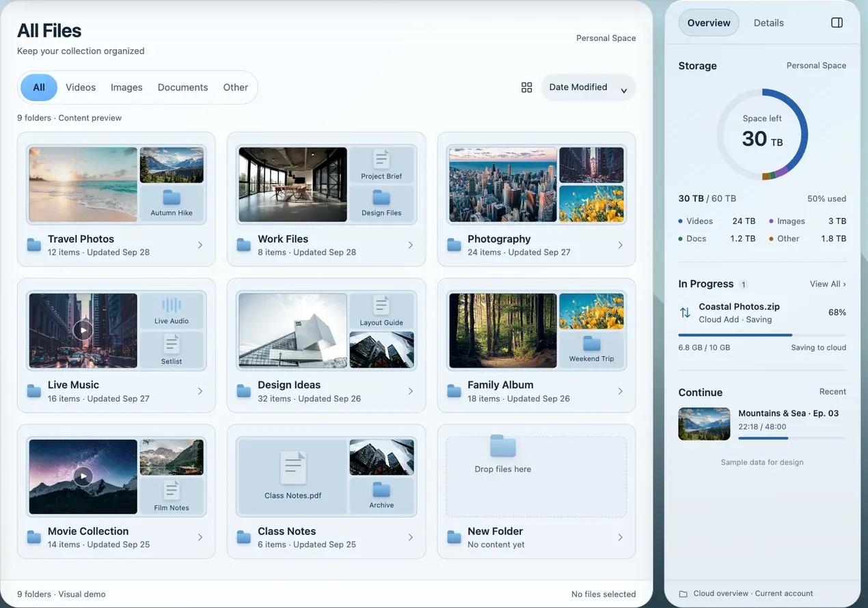Filter files by Documents

point(182,87)
